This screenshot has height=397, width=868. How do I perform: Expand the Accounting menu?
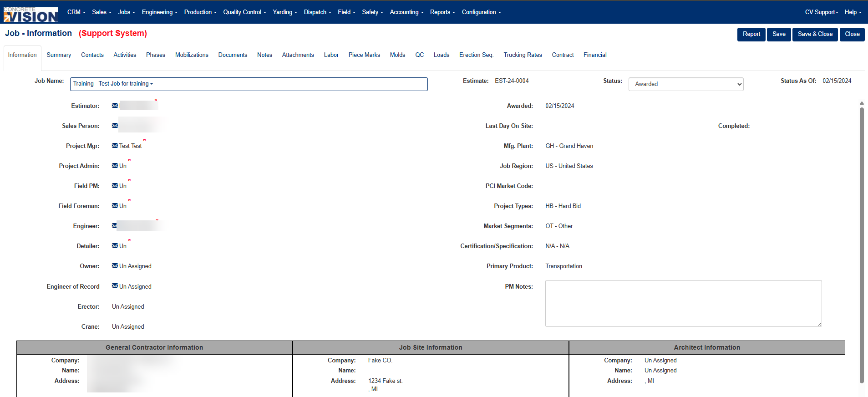pyautogui.click(x=406, y=12)
